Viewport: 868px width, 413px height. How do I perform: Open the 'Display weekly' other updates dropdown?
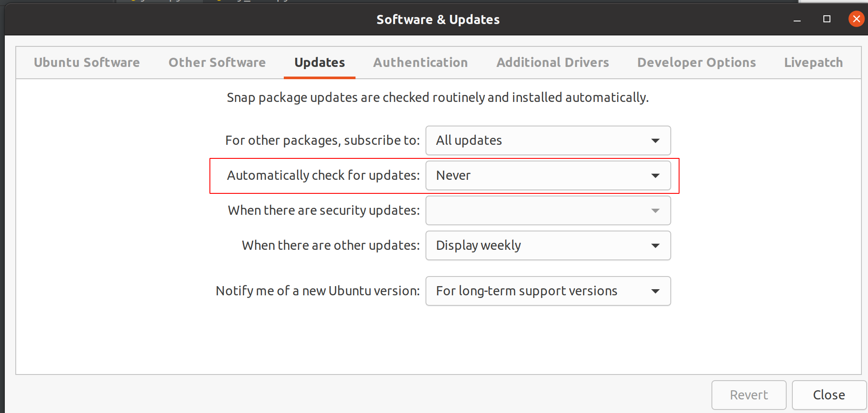point(548,245)
